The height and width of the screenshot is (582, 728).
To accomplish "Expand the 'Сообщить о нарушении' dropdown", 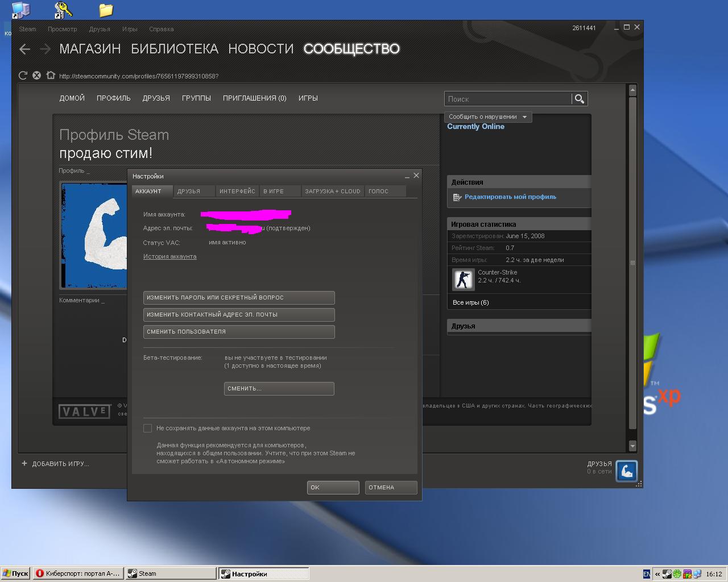I will pyautogui.click(x=488, y=117).
